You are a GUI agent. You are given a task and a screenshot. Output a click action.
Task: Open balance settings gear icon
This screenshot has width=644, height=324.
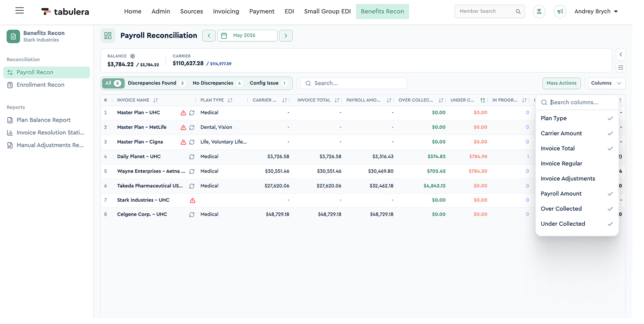(x=132, y=56)
